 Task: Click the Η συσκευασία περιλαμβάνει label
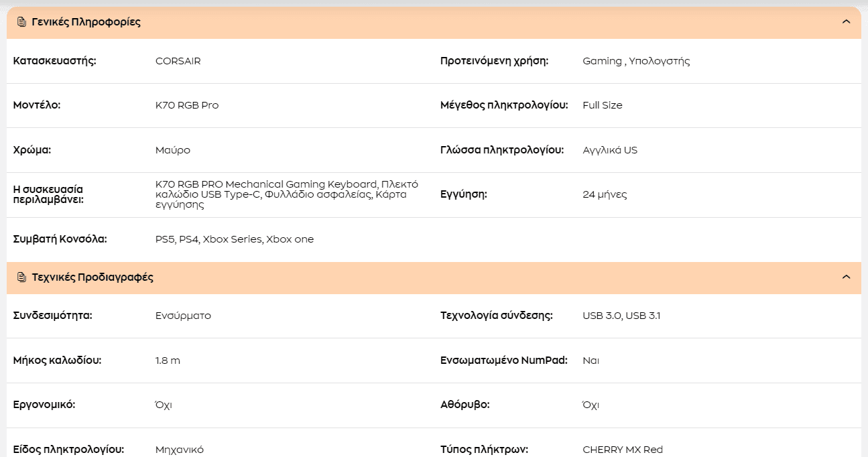click(49, 194)
